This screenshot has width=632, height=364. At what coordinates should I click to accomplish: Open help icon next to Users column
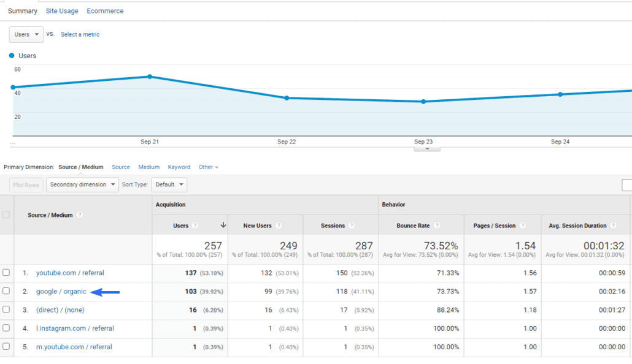coord(195,226)
